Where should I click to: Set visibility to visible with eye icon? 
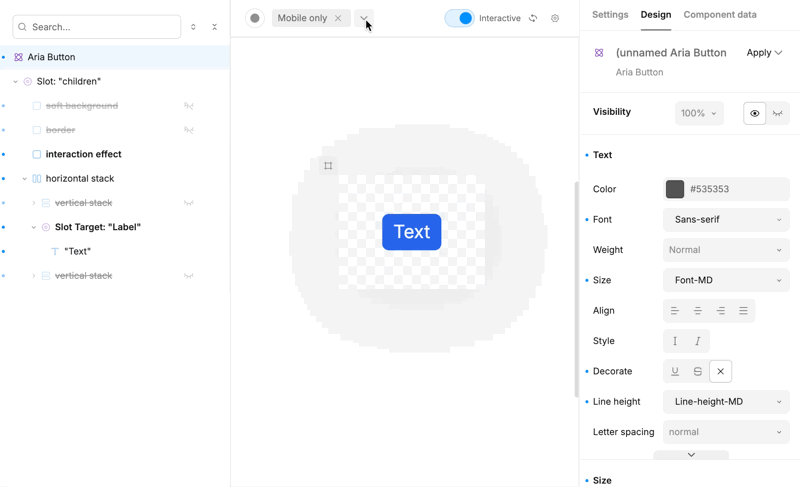pyautogui.click(x=754, y=113)
